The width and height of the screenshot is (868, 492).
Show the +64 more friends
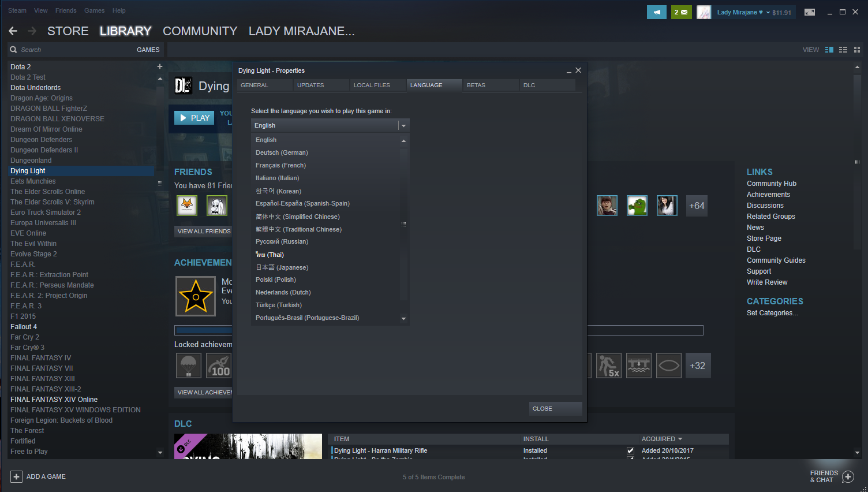coord(697,206)
